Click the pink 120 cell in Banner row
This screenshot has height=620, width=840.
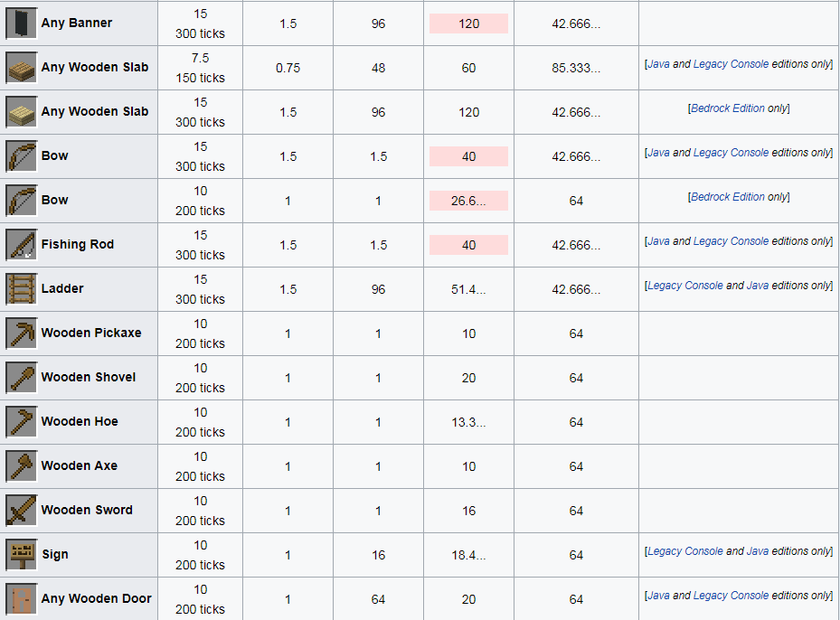click(x=468, y=23)
